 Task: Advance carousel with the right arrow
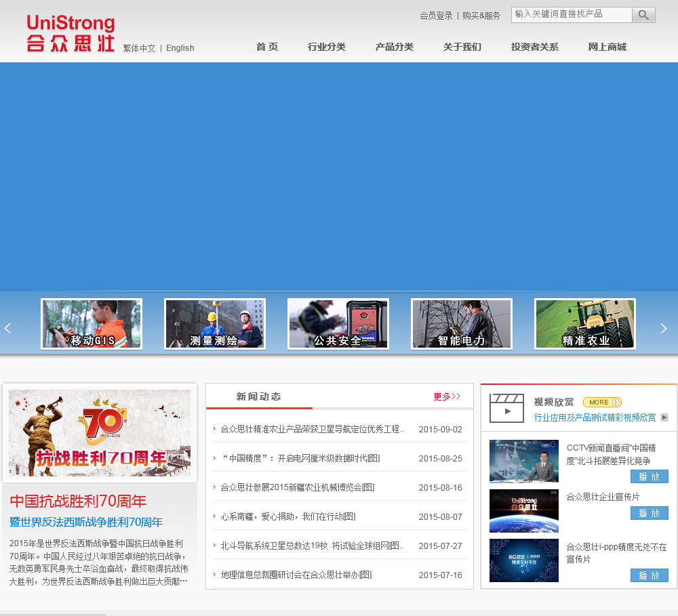click(x=663, y=328)
